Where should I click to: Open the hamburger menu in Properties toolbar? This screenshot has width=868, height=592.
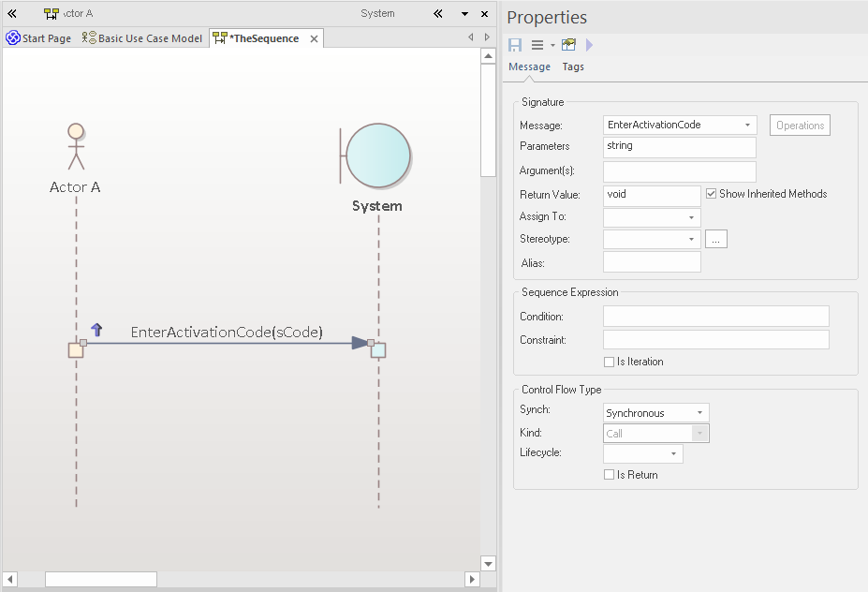point(537,45)
